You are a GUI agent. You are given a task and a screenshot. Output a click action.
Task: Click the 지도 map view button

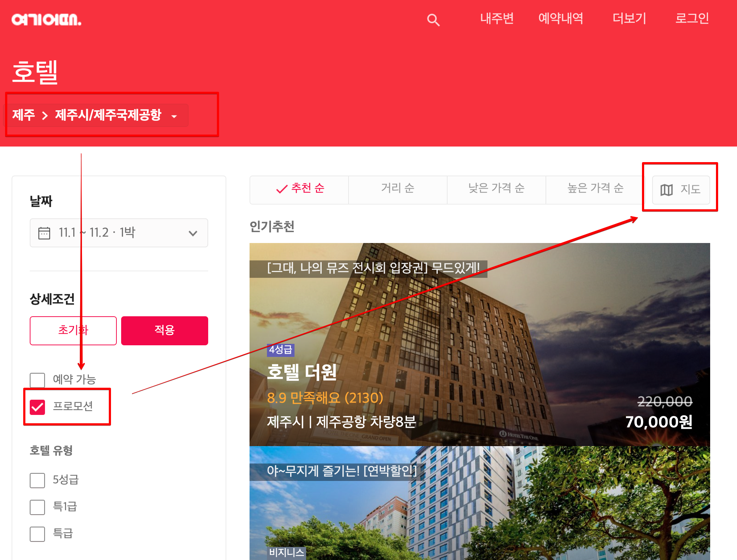[681, 190]
